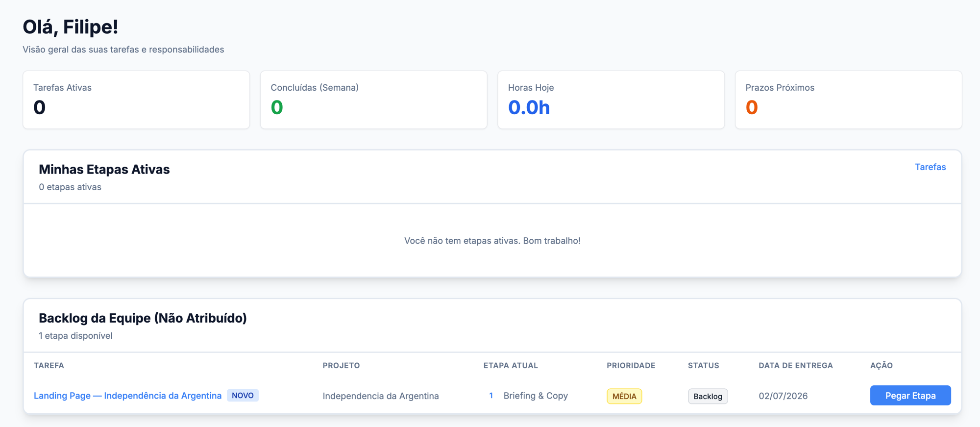Viewport: 980px width, 427px height.
Task: Click the STATUS column header
Action: (703, 366)
